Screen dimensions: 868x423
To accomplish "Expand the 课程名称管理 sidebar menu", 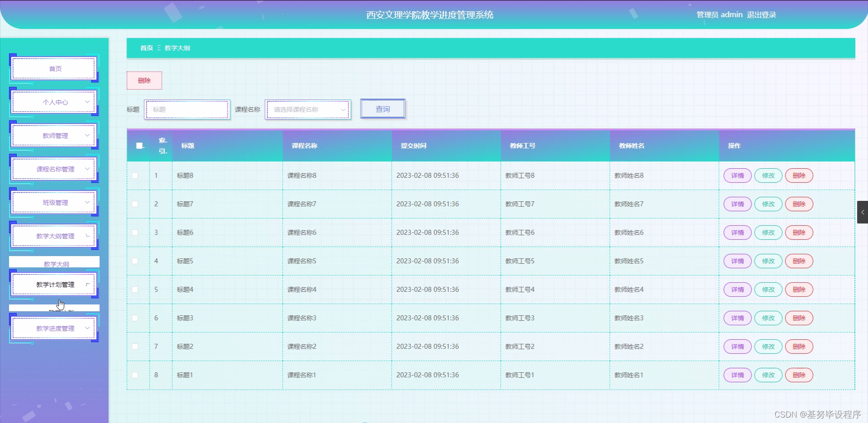I will point(54,169).
